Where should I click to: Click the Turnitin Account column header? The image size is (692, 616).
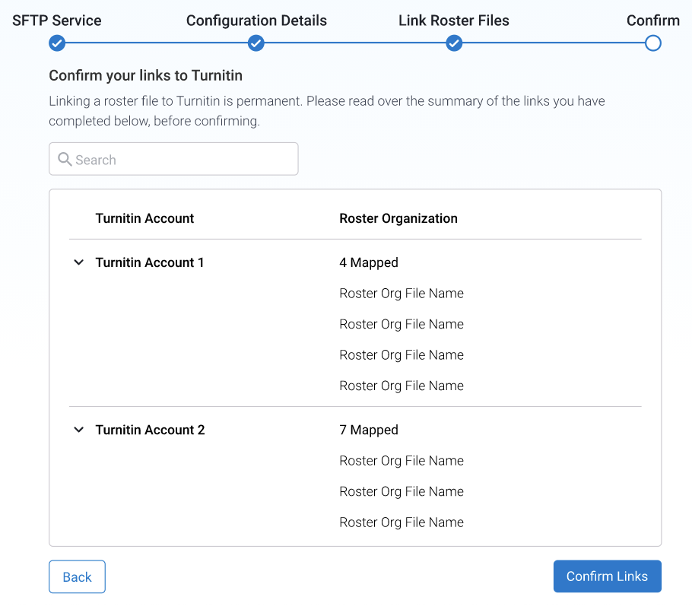tap(144, 218)
